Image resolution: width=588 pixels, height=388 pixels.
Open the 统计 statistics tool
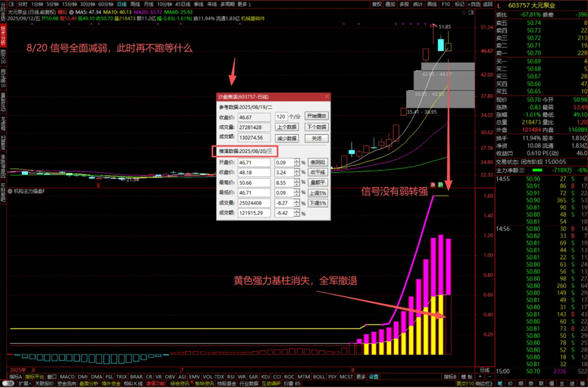(417, 5)
